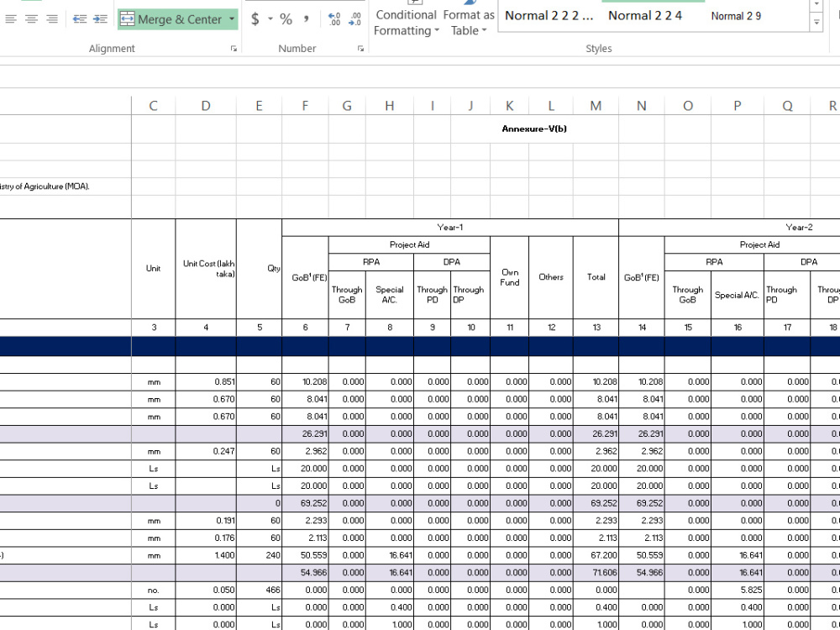Select the Year-1 Total value 67.200

[596, 555]
